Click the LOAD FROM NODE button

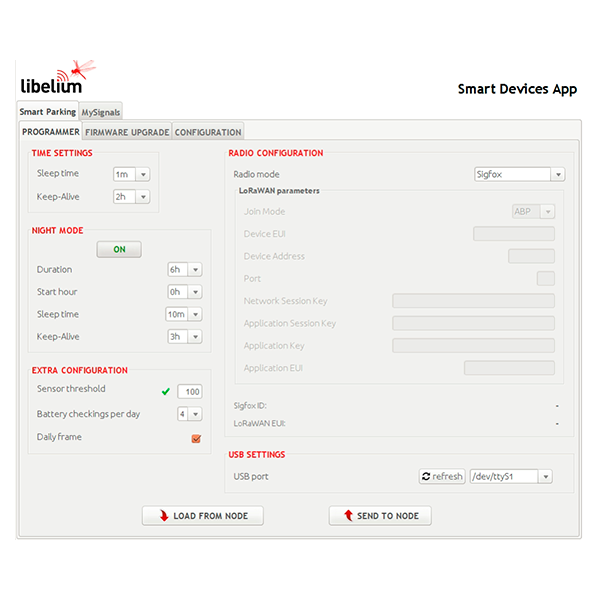click(x=203, y=516)
